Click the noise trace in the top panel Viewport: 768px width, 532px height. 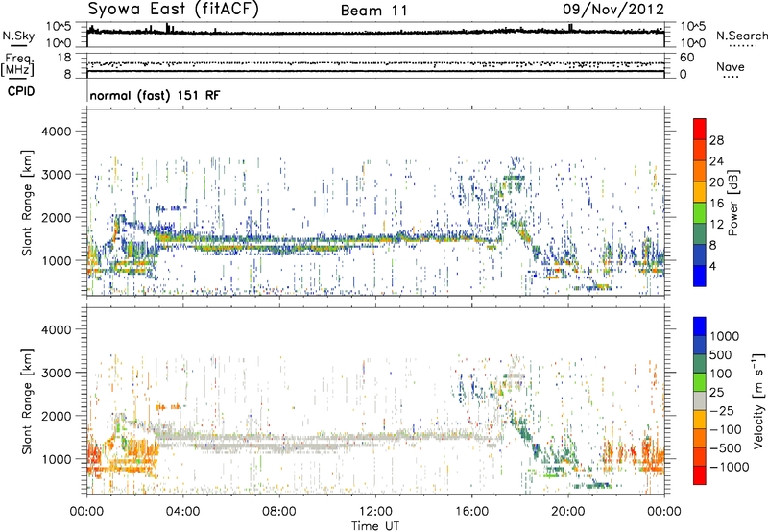click(x=375, y=33)
